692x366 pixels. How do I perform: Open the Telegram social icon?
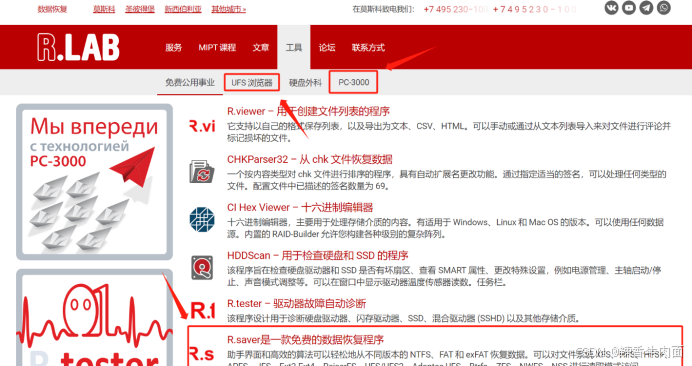(646, 8)
